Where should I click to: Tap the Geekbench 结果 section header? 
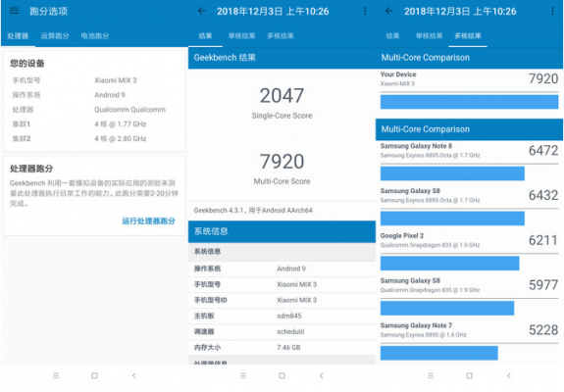pyautogui.click(x=282, y=58)
